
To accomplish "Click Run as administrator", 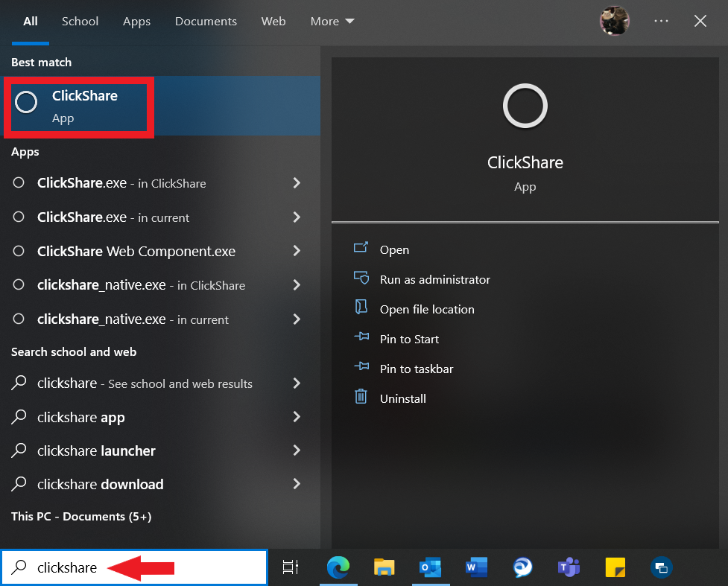I will pyautogui.click(x=435, y=279).
